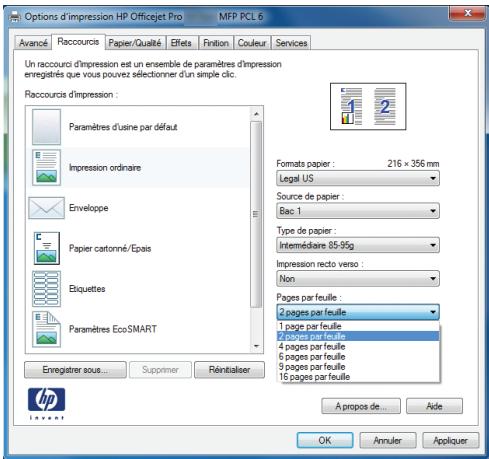
Task: Confirm with the OK button
Action: coord(325,440)
